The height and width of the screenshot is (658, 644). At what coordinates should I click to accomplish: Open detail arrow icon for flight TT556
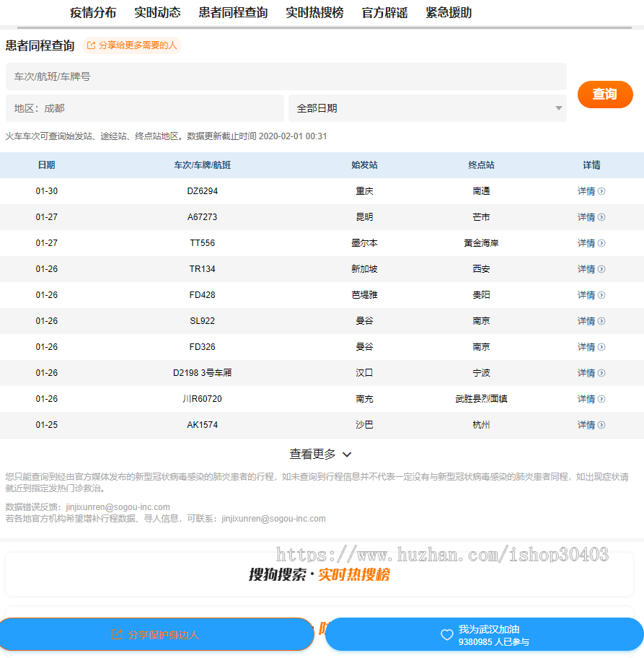pos(602,243)
